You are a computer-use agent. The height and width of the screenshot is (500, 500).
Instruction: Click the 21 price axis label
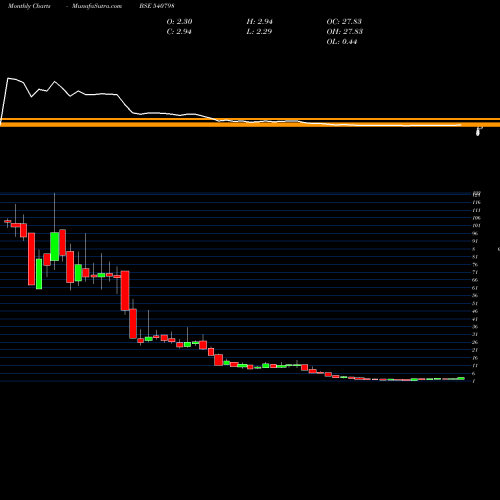pos(475,350)
